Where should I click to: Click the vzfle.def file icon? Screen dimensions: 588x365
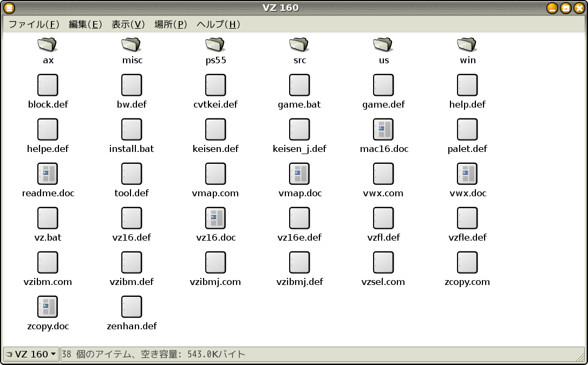click(468, 218)
